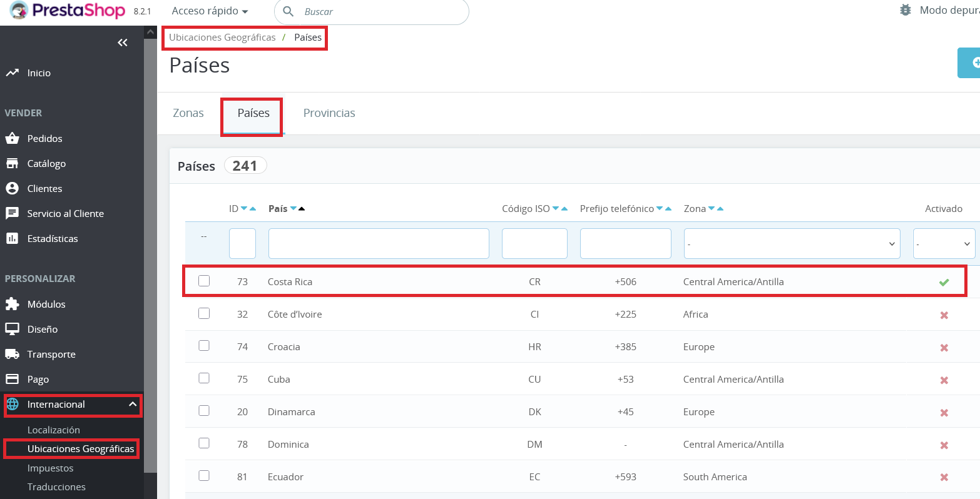The height and width of the screenshot is (499, 980).
Task: Open Ubicaciones Geográficas in the sidebar submenu
Action: [81, 449]
